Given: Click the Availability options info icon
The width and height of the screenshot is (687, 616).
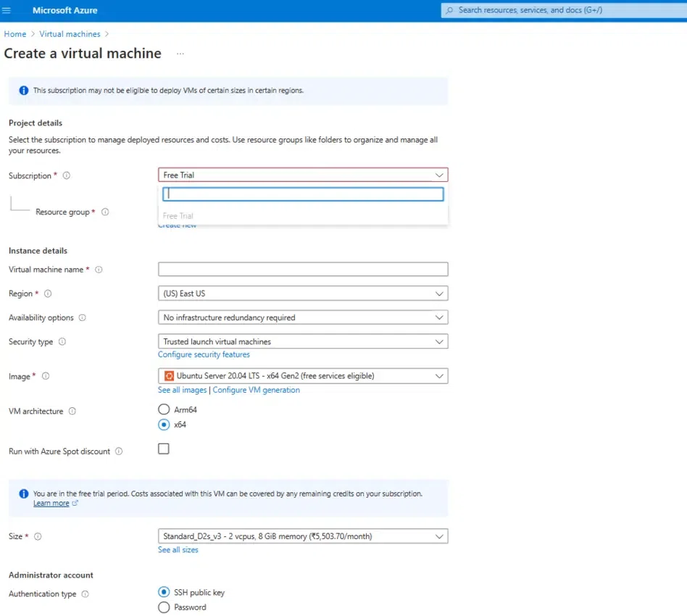Looking at the screenshot, I should pos(82,317).
